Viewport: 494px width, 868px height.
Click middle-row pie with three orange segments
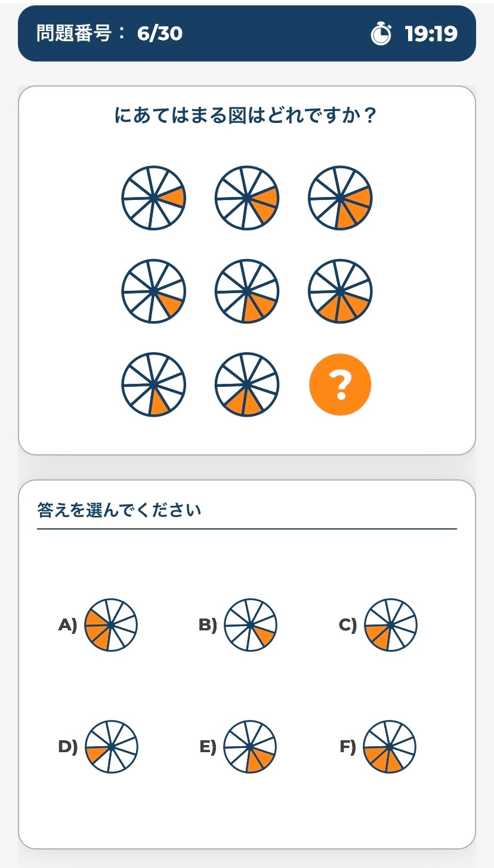click(340, 291)
